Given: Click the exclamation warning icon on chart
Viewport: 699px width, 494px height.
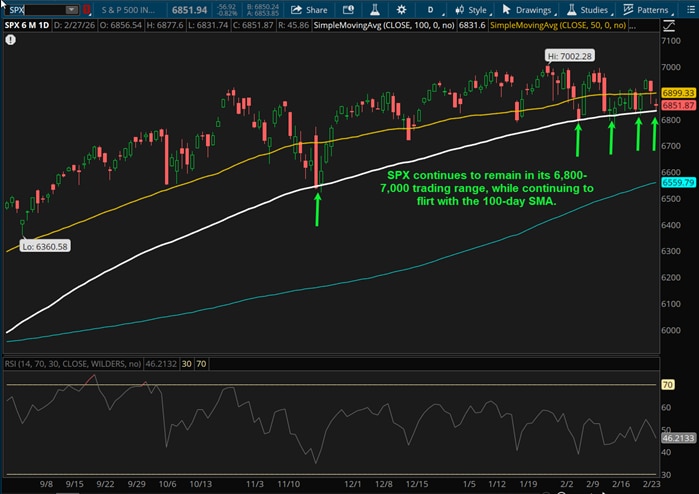Looking at the screenshot, I should (x=11, y=40).
